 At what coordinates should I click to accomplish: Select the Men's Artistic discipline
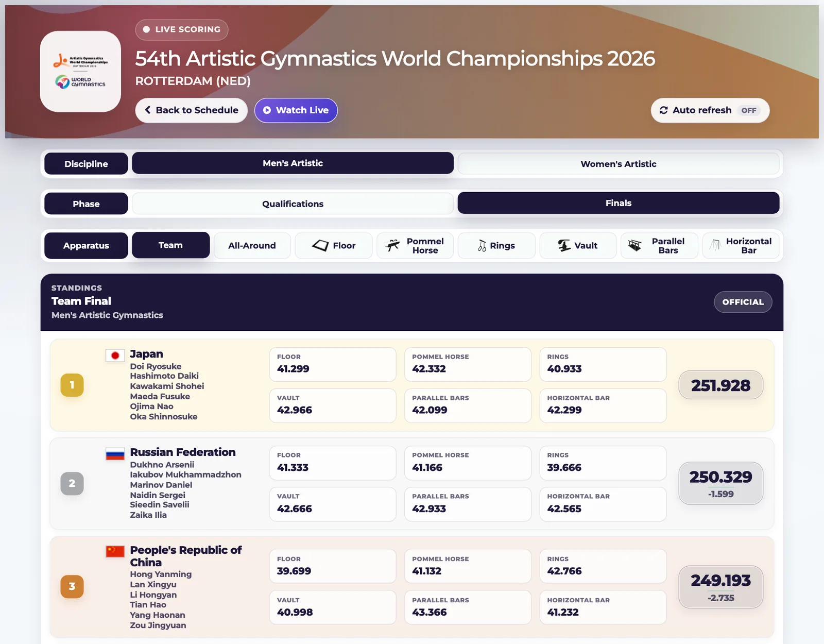293,163
